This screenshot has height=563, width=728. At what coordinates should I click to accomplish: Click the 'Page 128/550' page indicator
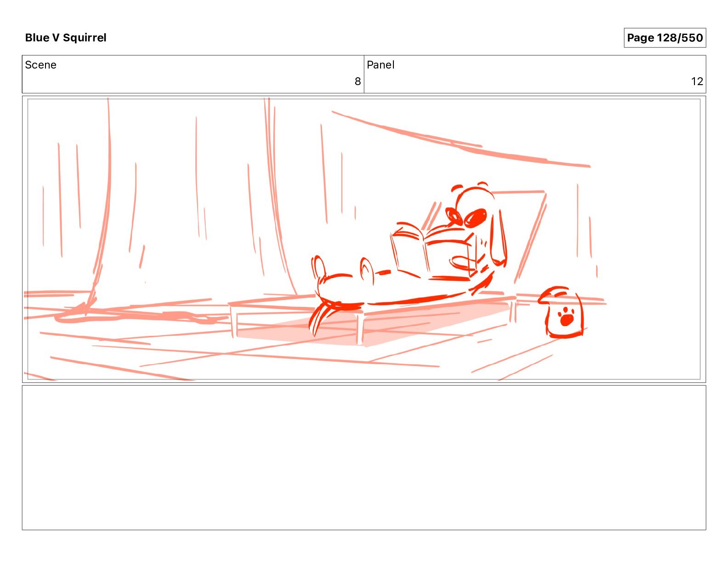tap(665, 38)
